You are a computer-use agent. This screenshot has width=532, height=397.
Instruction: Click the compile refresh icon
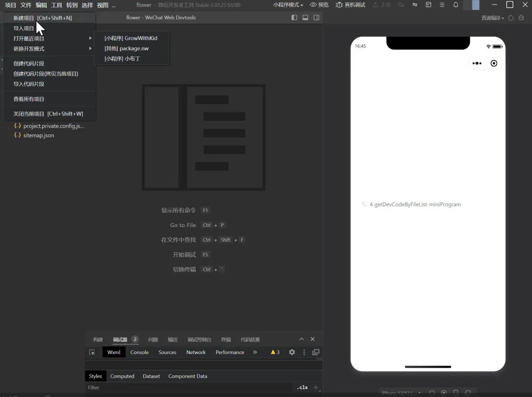(511, 18)
